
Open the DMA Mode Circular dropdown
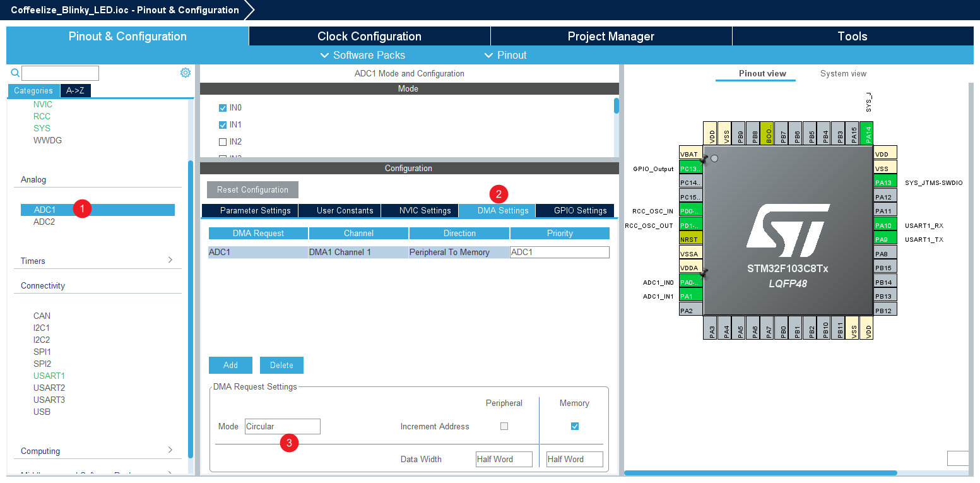(x=282, y=426)
